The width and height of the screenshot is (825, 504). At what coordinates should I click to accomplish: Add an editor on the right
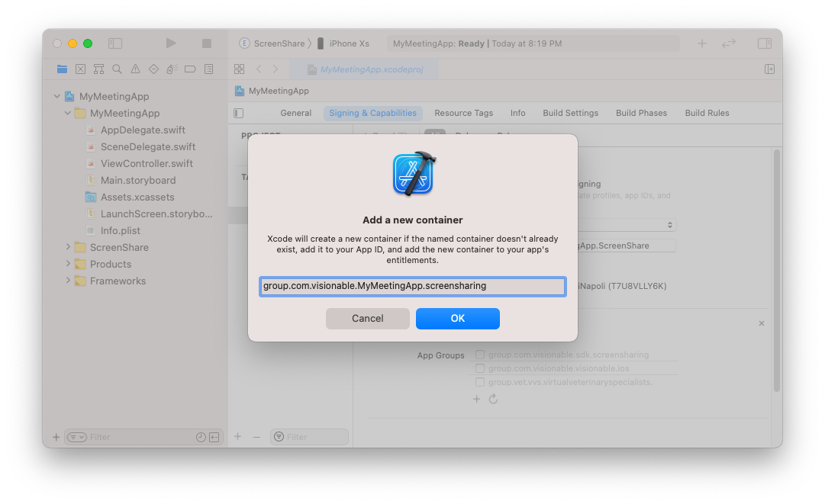(x=769, y=69)
